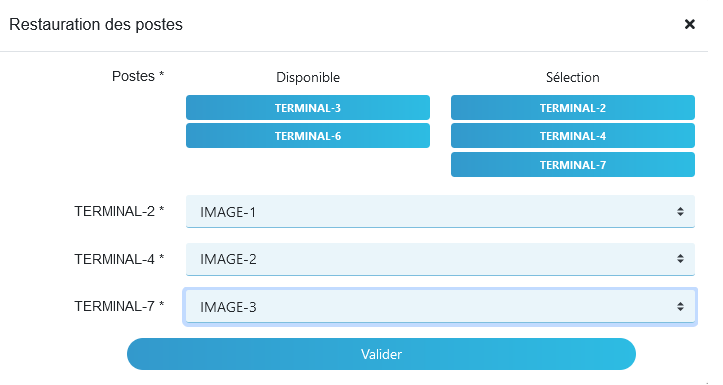Add TERMINAL-6 from the Disponible list
The width and height of the screenshot is (723, 385).
pos(308,136)
